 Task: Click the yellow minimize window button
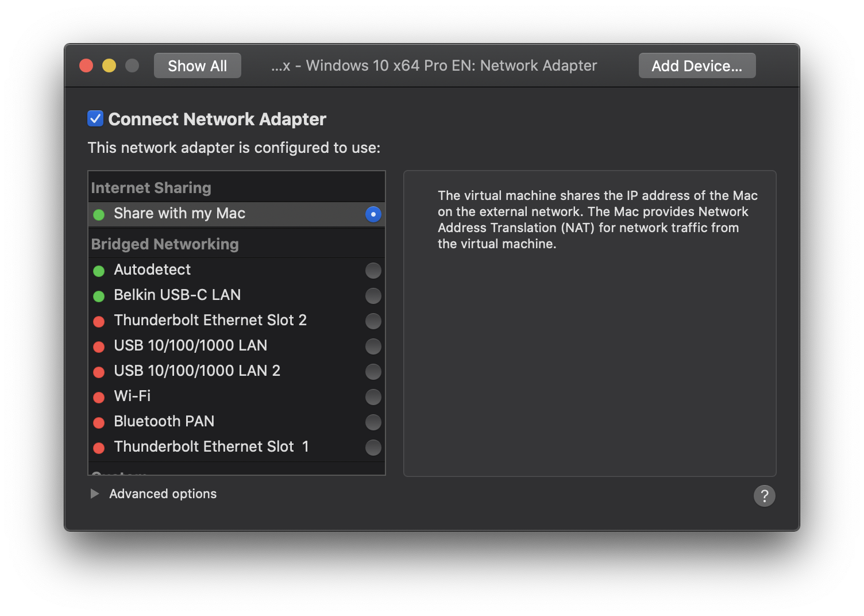(109, 66)
